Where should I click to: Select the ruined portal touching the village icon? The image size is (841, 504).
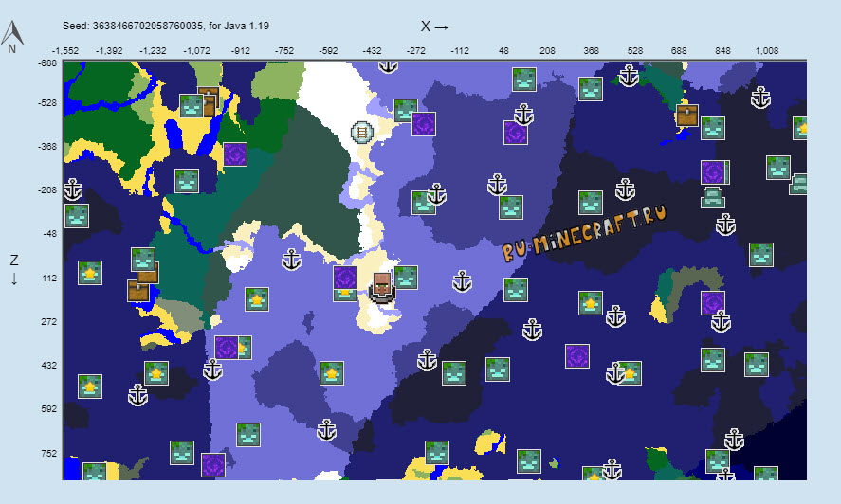[x=345, y=278]
